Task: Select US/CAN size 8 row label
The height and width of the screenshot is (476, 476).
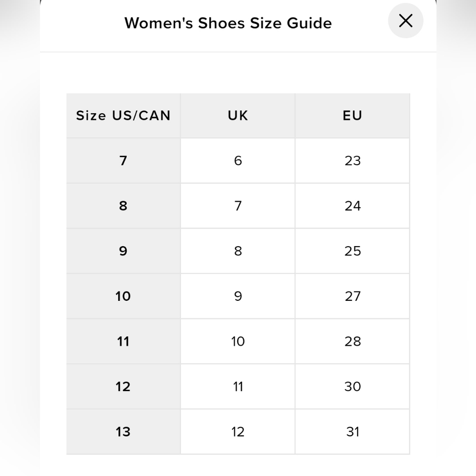Action: pos(123,206)
